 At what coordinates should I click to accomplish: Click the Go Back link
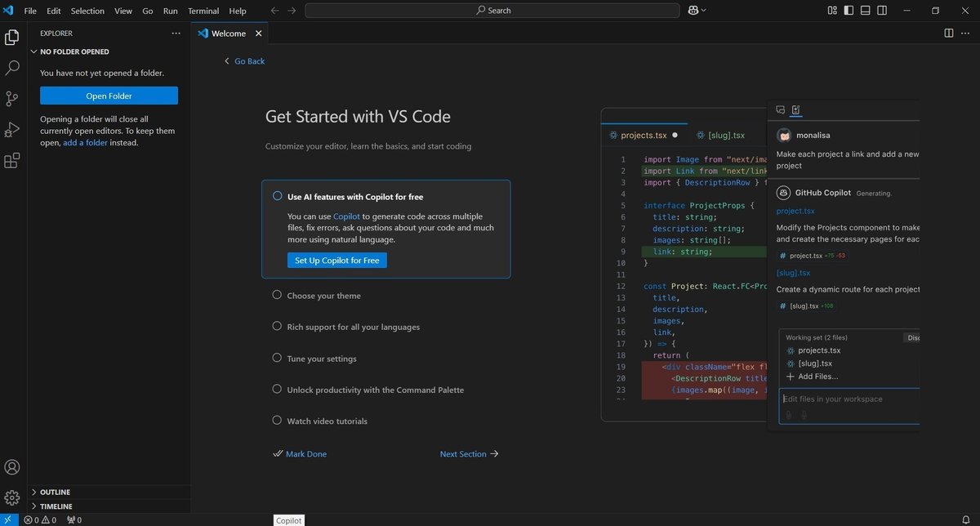point(245,61)
